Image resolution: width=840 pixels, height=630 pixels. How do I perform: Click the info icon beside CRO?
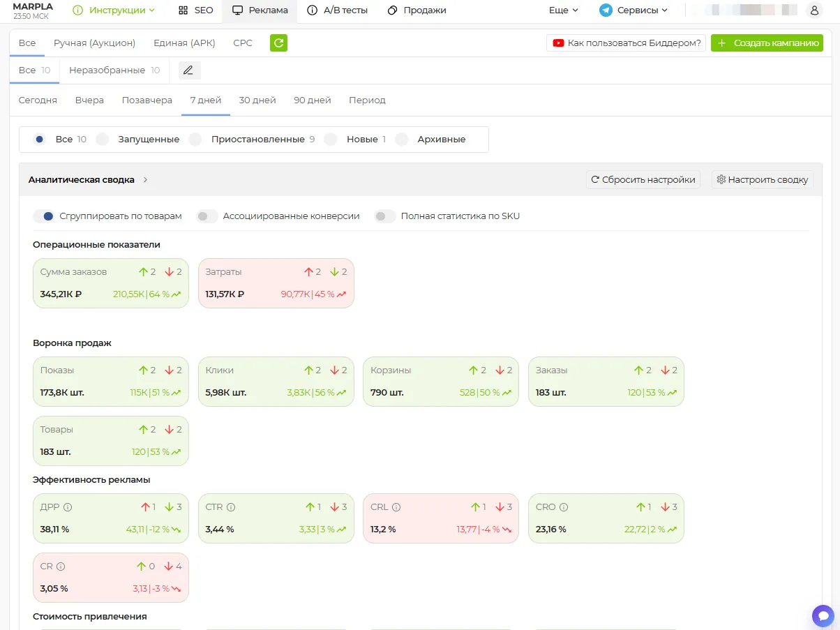point(564,507)
